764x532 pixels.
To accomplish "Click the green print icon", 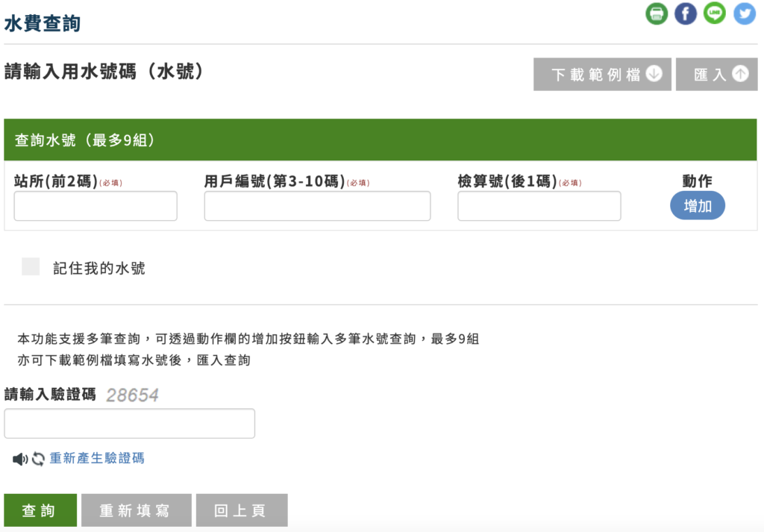I will (657, 13).
